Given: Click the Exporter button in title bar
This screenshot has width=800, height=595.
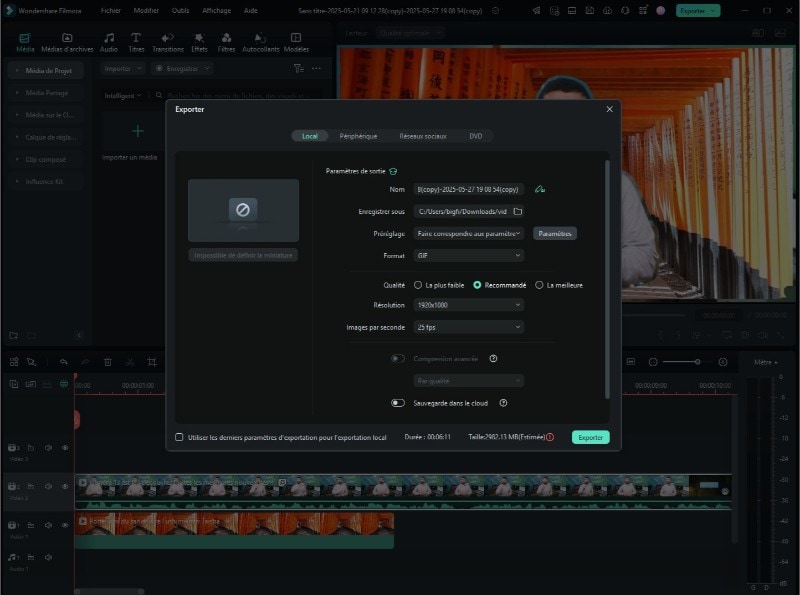Looking at the screenshot, I should 697,11.
